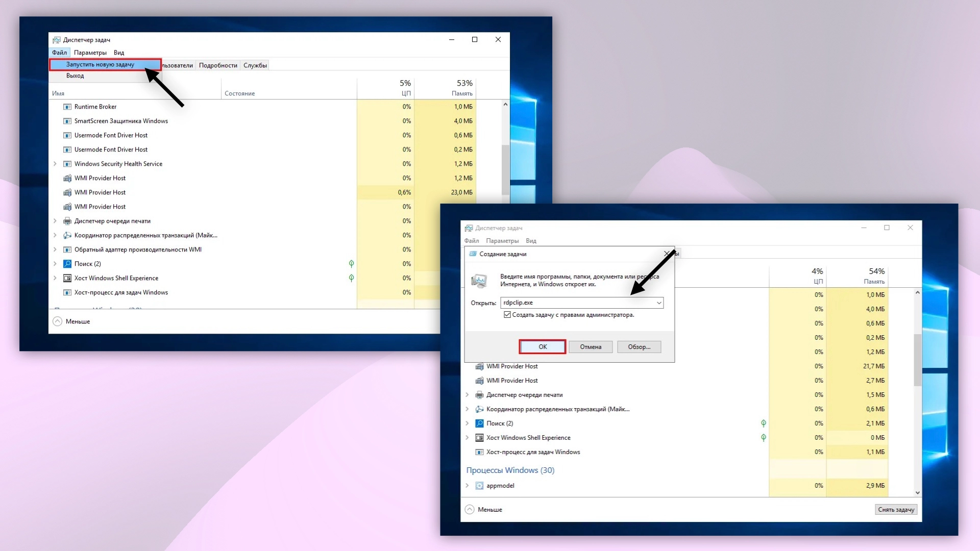The height and width of the screenshot is (551, 980).
Task: Open the Вид menu
Action: 119,53
